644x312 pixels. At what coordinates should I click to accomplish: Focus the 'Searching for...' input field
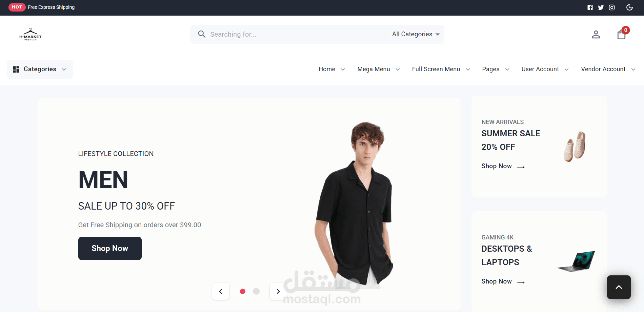pyautogui.click(x=295, y=34)
